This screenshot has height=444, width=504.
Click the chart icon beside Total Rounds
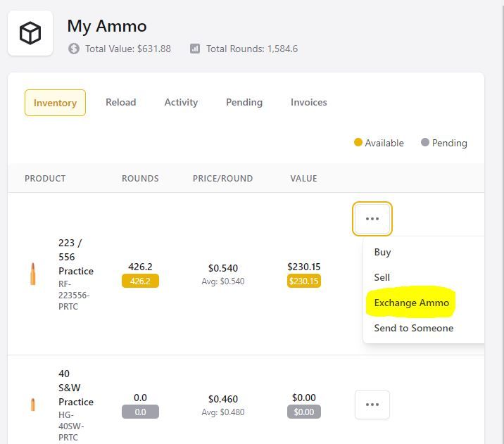coord(195,49)
